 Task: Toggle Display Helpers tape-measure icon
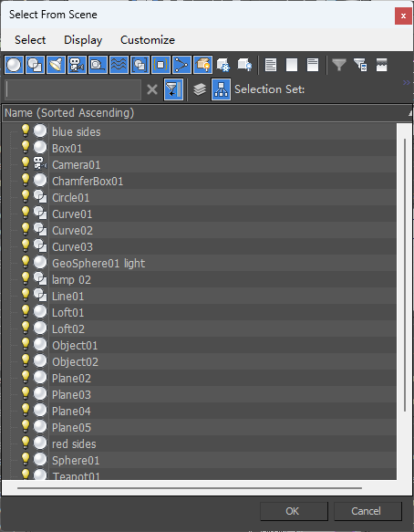(98, 65)
